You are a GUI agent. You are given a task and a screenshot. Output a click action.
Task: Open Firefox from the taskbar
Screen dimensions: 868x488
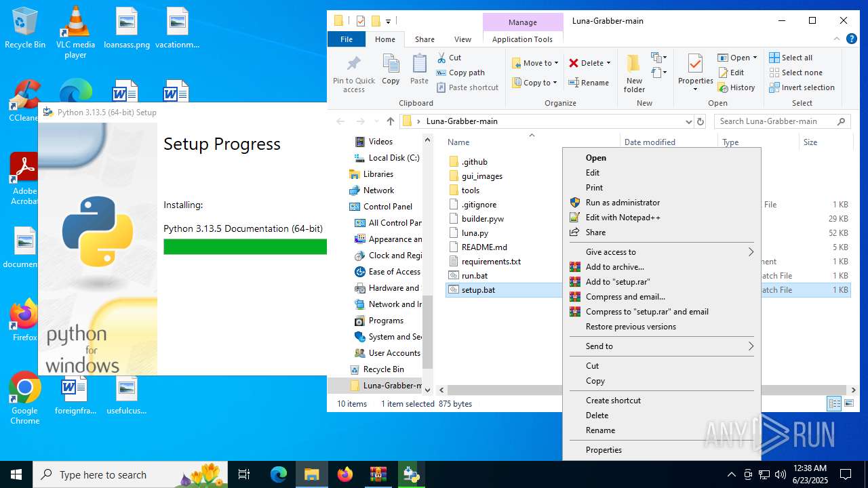point(345,474)
